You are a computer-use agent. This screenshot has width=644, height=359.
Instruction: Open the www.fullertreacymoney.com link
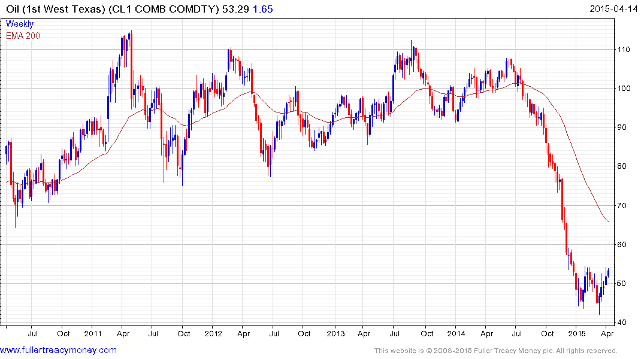click(x=58, y=350)
